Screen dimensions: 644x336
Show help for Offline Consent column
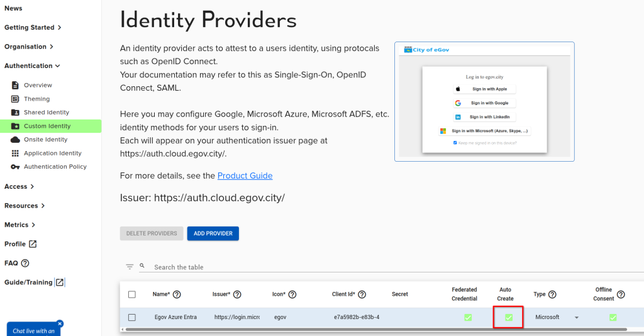click(x=621, y=294)
